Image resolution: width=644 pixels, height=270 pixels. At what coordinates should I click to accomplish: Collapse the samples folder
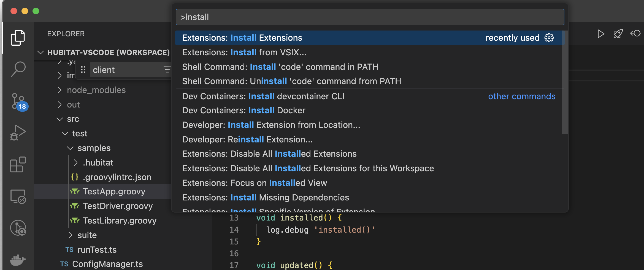[70, 148]
